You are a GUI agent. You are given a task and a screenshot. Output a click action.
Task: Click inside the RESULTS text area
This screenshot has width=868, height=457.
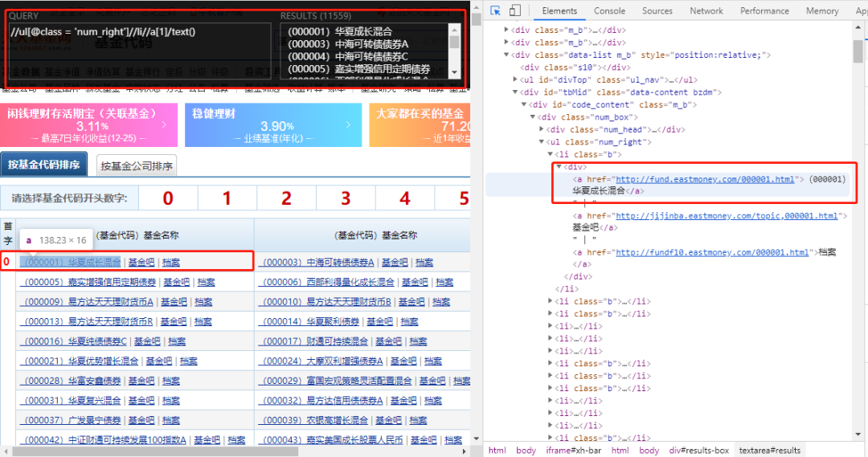point(366,51)
